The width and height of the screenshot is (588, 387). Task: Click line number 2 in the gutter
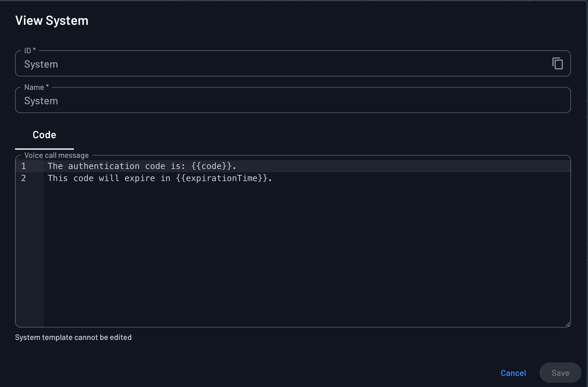tap(24, 178)
